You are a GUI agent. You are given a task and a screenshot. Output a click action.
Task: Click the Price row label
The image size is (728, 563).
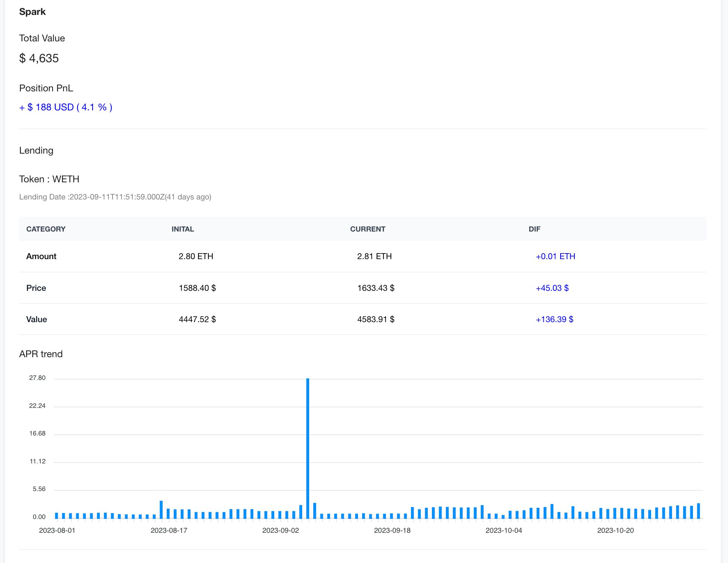[36, 288]
